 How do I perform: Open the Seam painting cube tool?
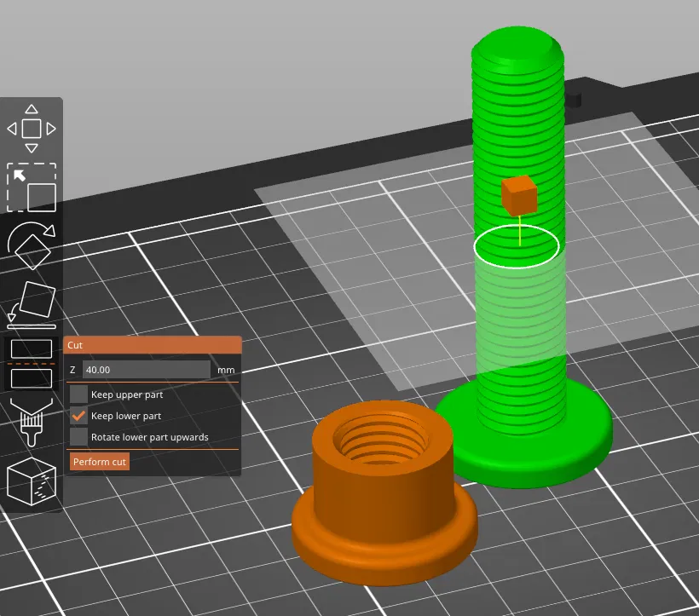[x=32, y=481]
